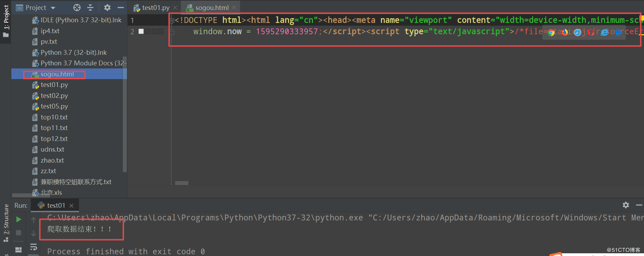Select top10.txt in the Project tree
This screenshot has height=256, width=644.
coord(54,117)
